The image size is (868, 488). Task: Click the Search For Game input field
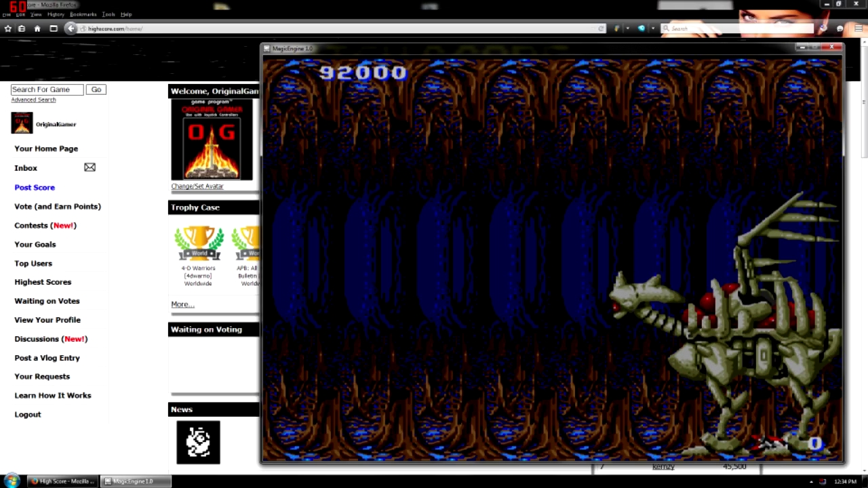click(47, 89)
